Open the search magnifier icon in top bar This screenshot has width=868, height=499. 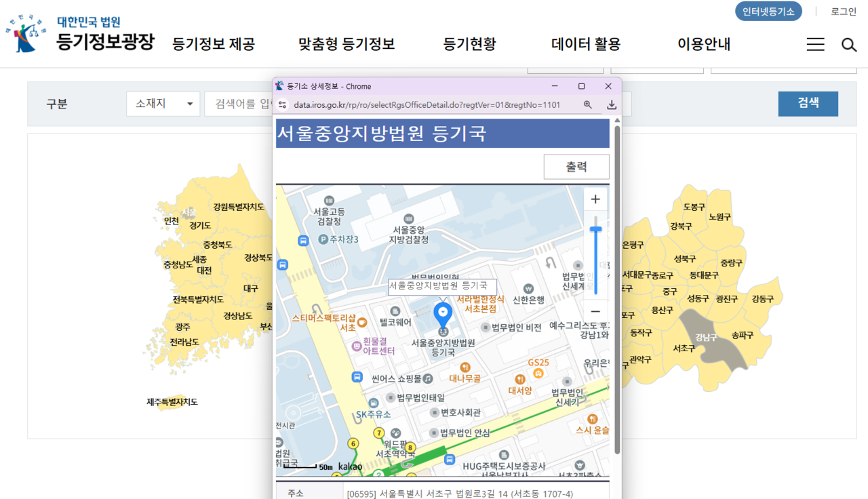click(848, 44)
